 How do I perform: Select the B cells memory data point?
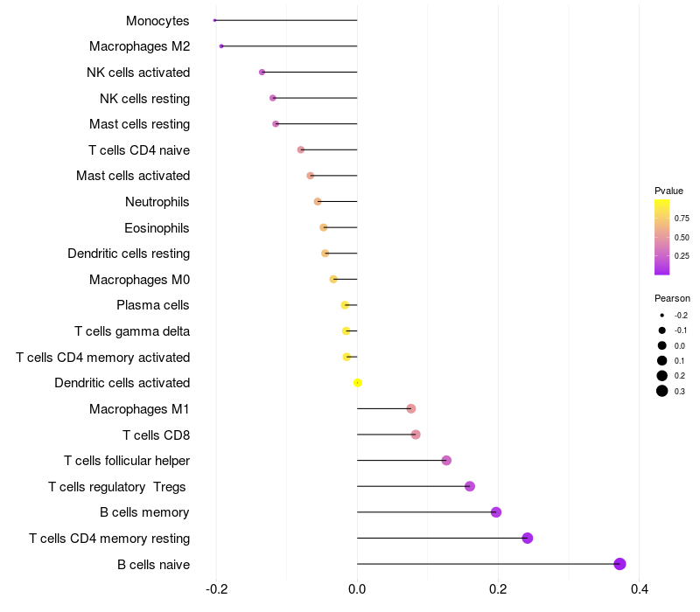click(495, 512)
